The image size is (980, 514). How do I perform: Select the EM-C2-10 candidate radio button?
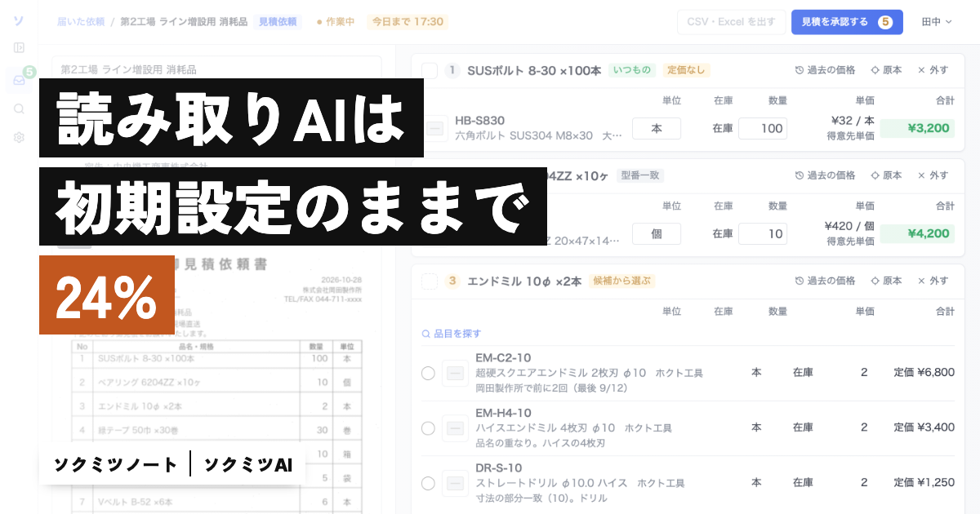pyautogui.click(x=428, y=373)
